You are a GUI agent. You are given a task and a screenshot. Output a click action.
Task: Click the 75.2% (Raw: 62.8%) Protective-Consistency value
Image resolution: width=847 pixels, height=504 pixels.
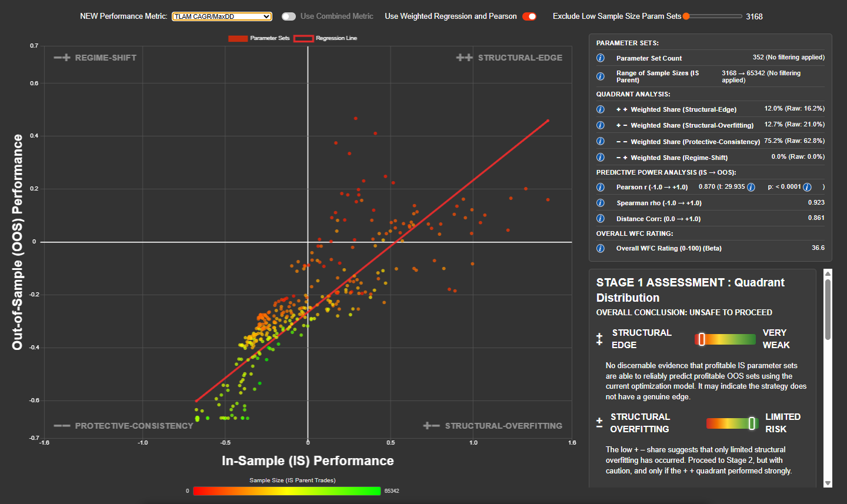tap(794, 141)
